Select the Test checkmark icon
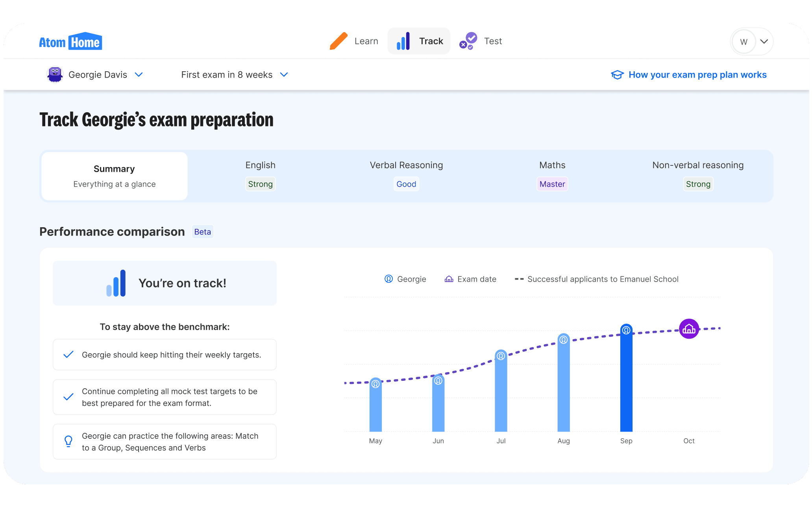This screenshot has height=508, width=812. pyautogui.click(x=468, y=41)
